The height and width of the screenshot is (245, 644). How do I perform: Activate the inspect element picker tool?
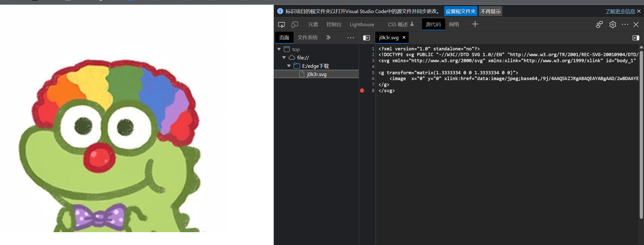coord(281,24)
